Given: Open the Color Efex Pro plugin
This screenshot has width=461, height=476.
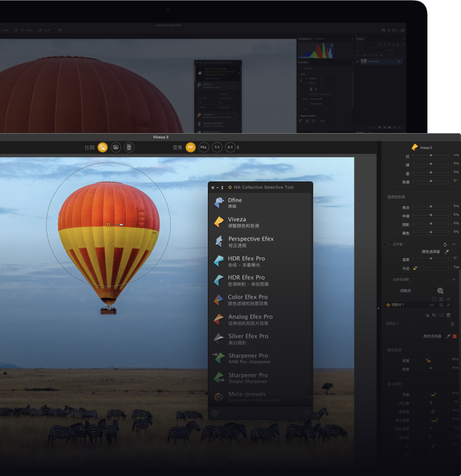Looking at the screenshot, I should pyautogui.click(x=260, y=300).
